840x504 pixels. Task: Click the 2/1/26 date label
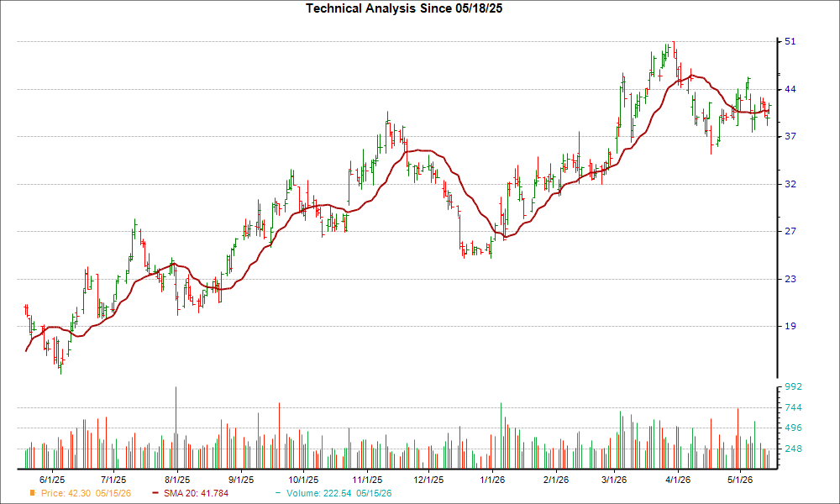pos(556,480)
